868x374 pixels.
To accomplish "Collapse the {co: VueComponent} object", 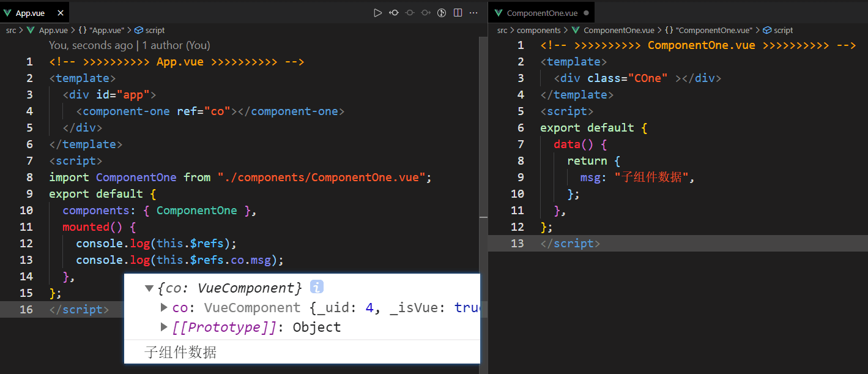I will click(x=149, y=288).
